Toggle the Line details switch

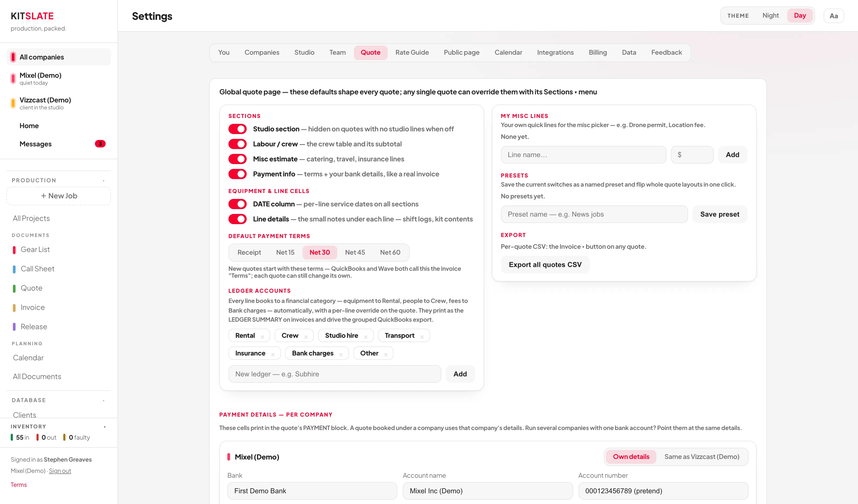click(x=237, y=219)
